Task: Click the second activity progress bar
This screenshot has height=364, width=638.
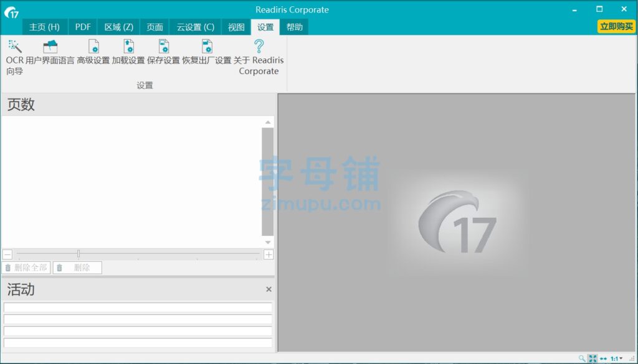Action: (138, 319)
